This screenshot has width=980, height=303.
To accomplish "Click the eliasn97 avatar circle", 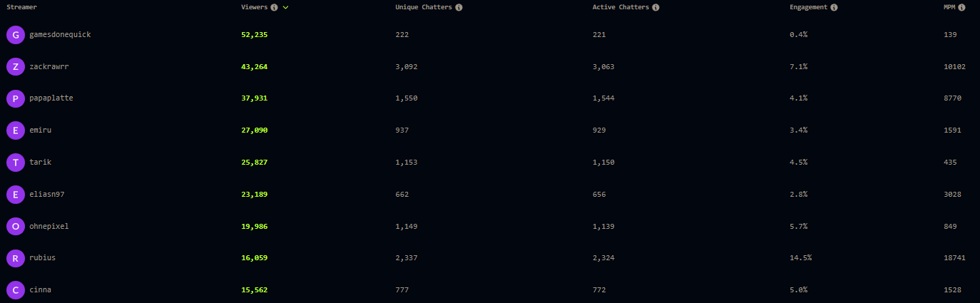I will [16, 194].
